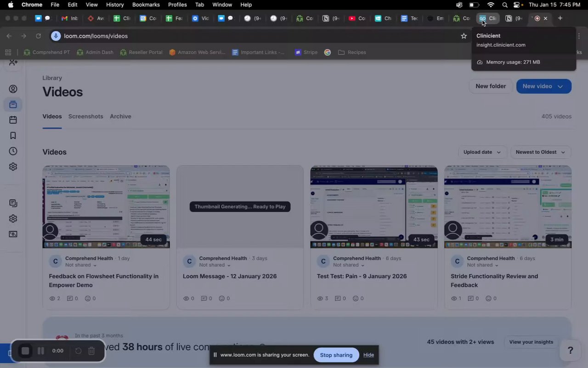Expand Not shared dropdown on Stride Functionality video
The image size is (588, 368).
483,265
